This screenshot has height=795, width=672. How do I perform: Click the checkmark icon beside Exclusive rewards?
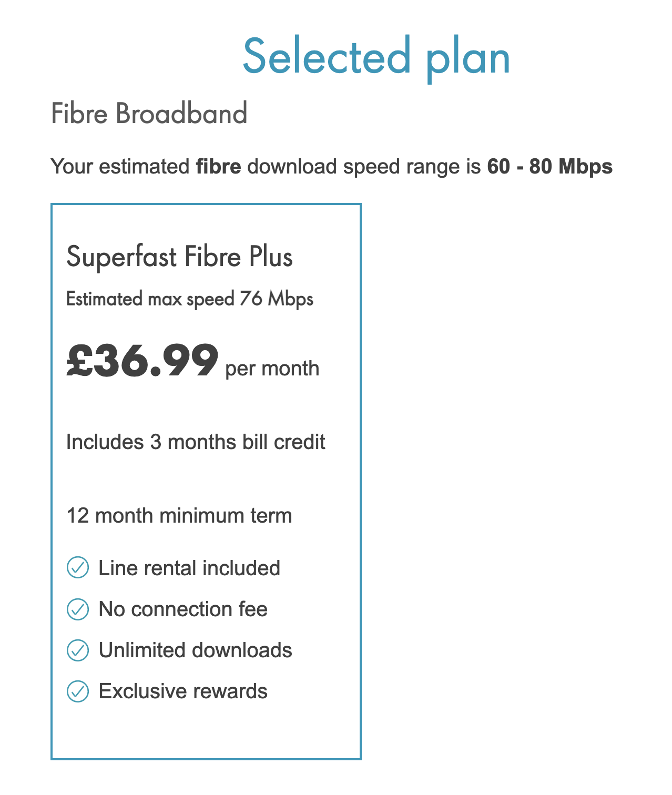click(x=78, y=691)
